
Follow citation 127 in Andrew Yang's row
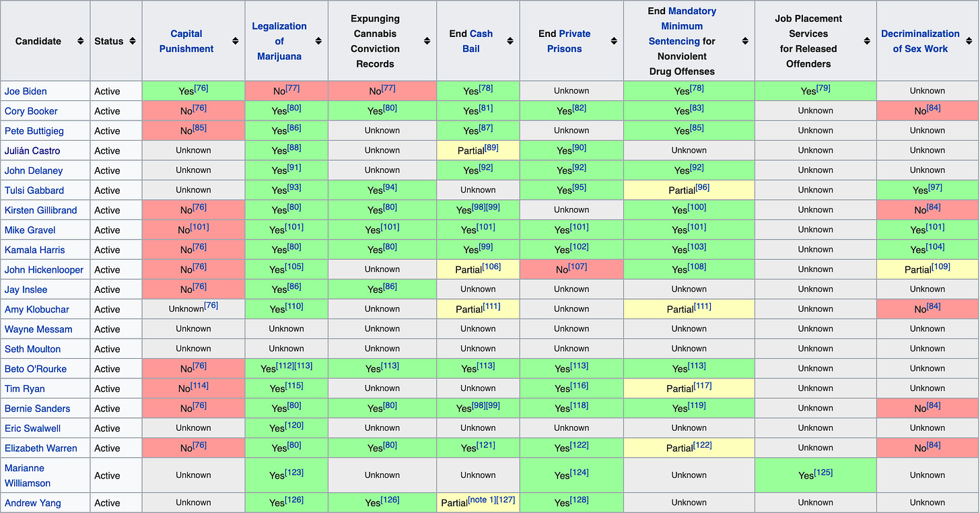point(505,500)
